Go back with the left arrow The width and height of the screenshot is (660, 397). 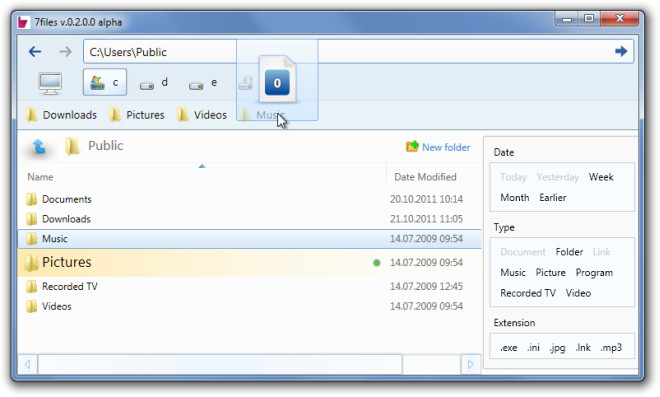35,52
